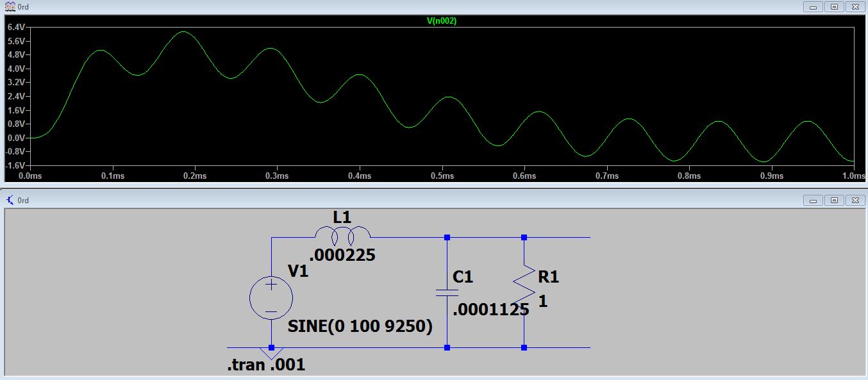
Task: Maximize the waveform plot window
Action: coord(834,6)
